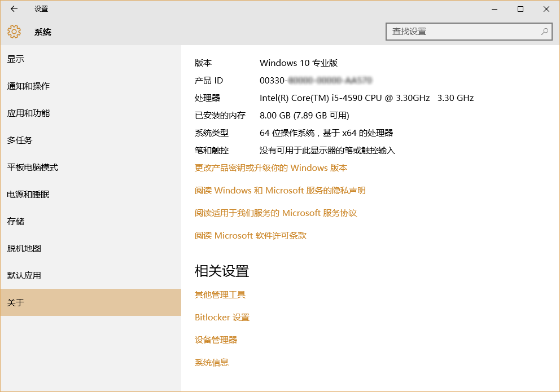560x392 pixels.
Task: Click 更改产品密钥或升级你的 Windows 版本 link
Action: (271, 168)
